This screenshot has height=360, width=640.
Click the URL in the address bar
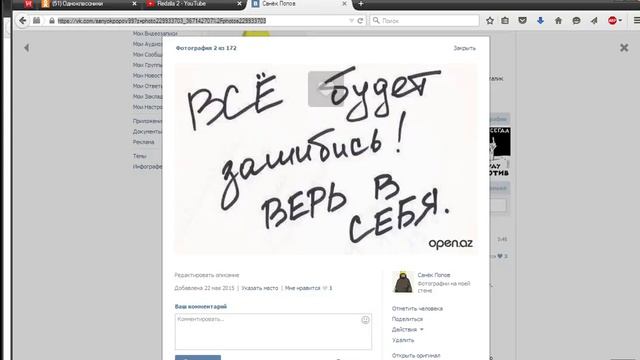[x=162, y=20]
